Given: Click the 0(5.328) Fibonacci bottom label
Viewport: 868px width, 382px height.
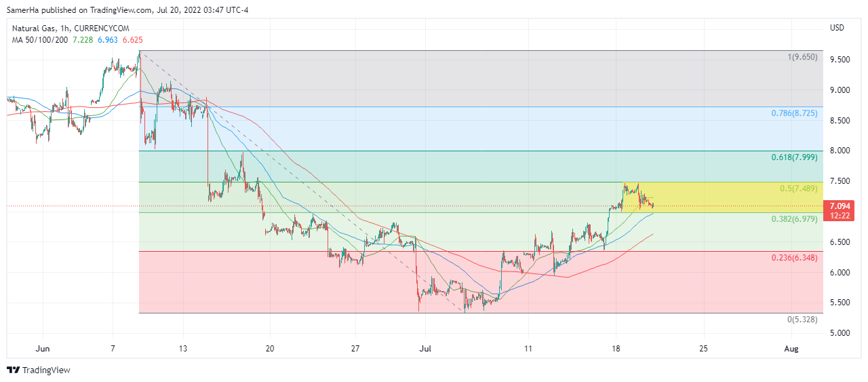Looking at the screenshot, I should (x=802, y=319).
